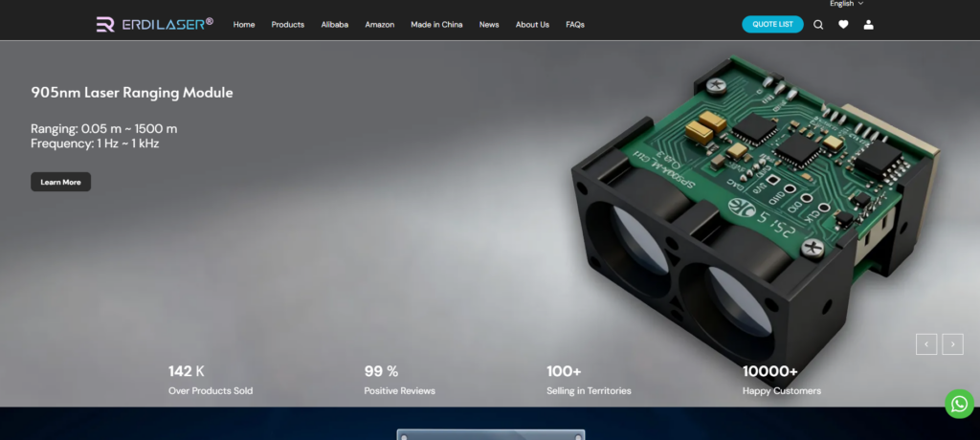
Task: Expand the English language selector
Action: coord(846,4)
